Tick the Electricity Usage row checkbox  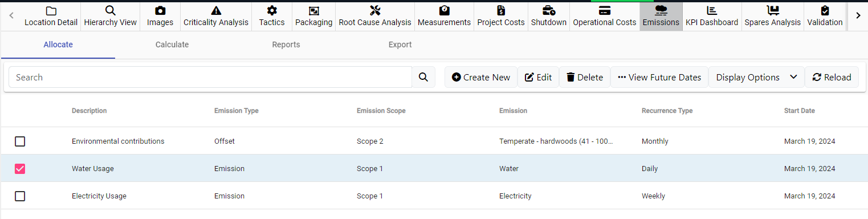pyautogui.click(x=20, y=196)
